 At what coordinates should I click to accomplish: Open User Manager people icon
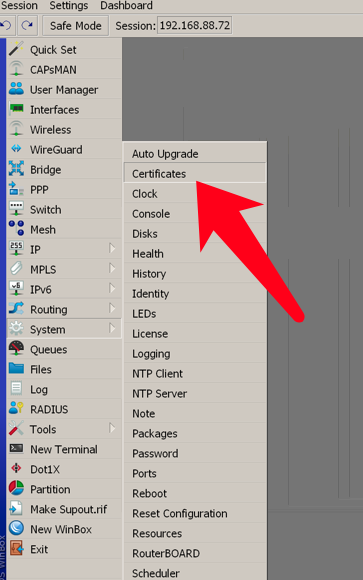click(x=16, y=89)
